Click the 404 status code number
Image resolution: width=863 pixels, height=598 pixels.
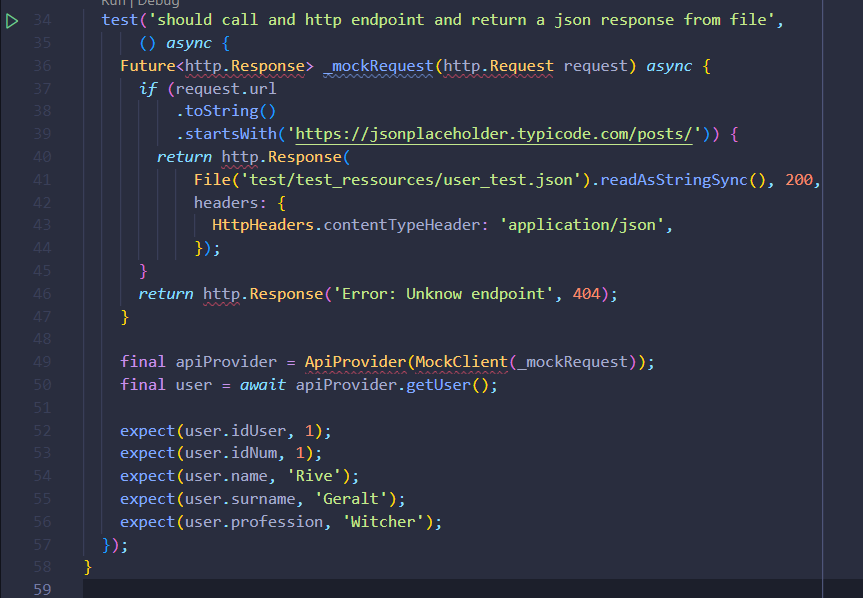point(586,294)
